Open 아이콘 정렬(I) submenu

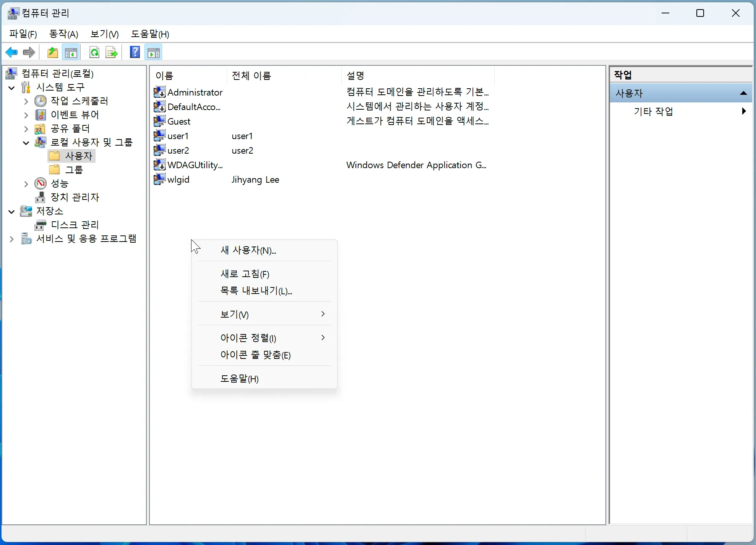point(264,338)
